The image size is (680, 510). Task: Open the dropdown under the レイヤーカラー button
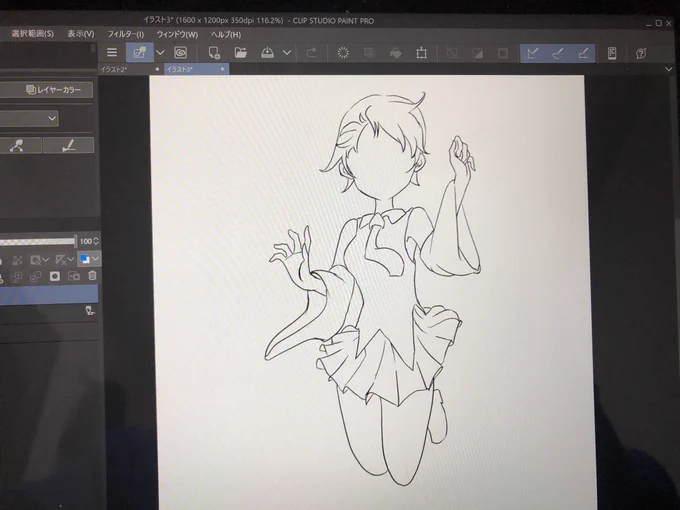coord(29,118)
